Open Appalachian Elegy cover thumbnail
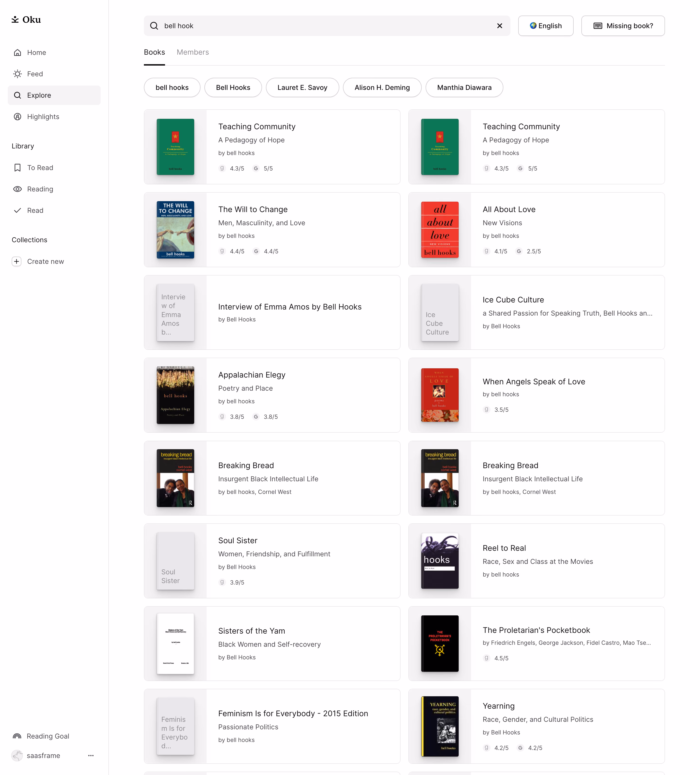The width and height of the screenshot is (700, 775). [x=175, y=395]
